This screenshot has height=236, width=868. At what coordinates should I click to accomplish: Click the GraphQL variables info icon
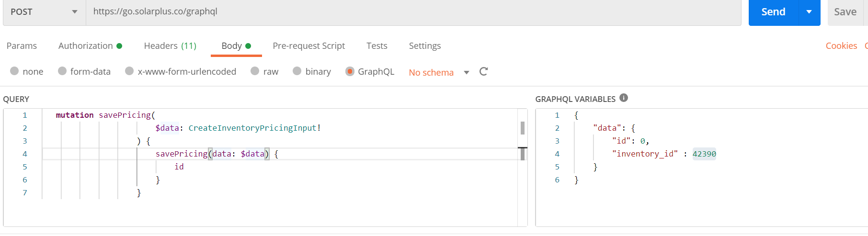(x=623, y=98)
